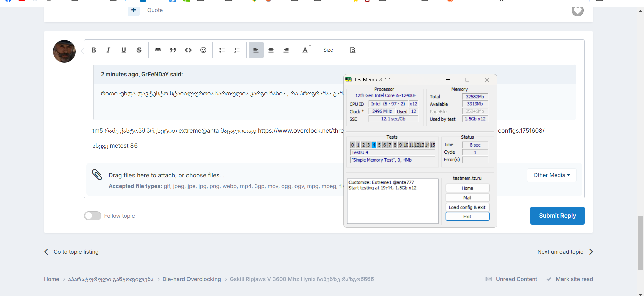Click the choose files link

[x=205, y=175]
